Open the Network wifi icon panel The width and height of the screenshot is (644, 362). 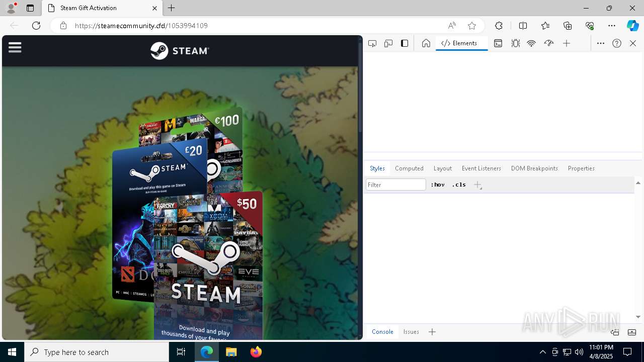click(x=531, y=43)
